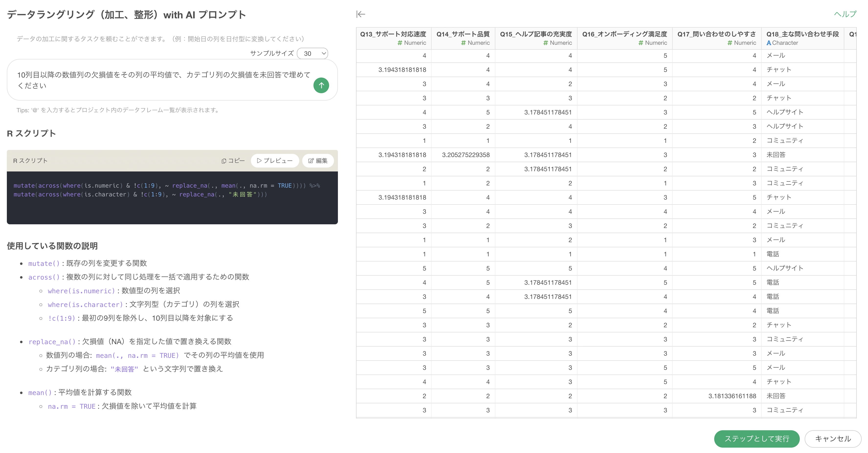
Task: Collapse the panel with the left-arrow bar icon
Action: click(x=361, y=14)
